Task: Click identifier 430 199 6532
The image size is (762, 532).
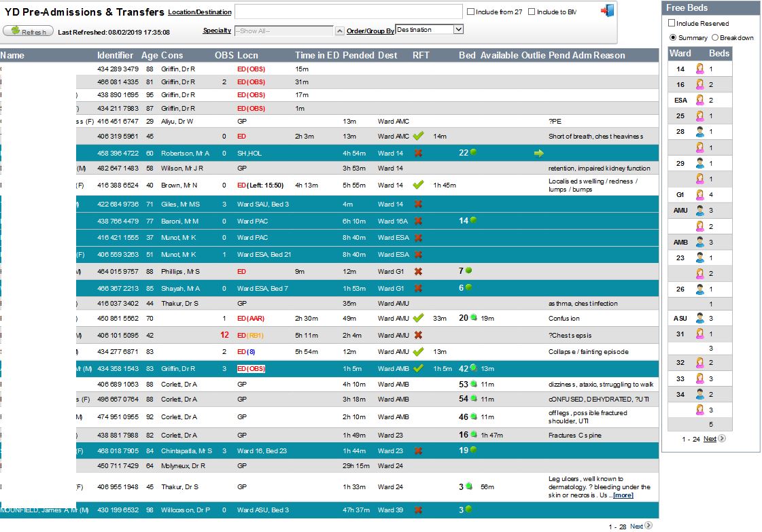Action: pos(118,510)
